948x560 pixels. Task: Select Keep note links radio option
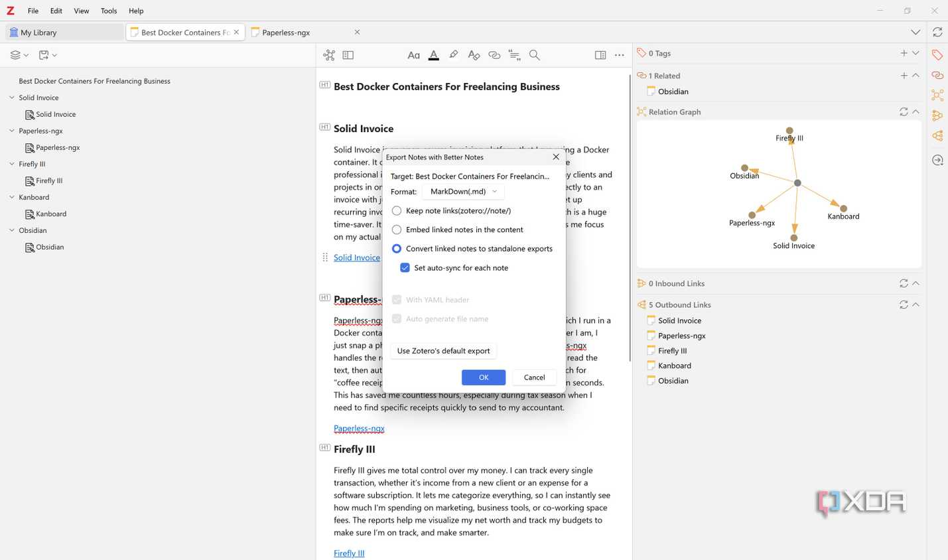click(x=397, y=211)
